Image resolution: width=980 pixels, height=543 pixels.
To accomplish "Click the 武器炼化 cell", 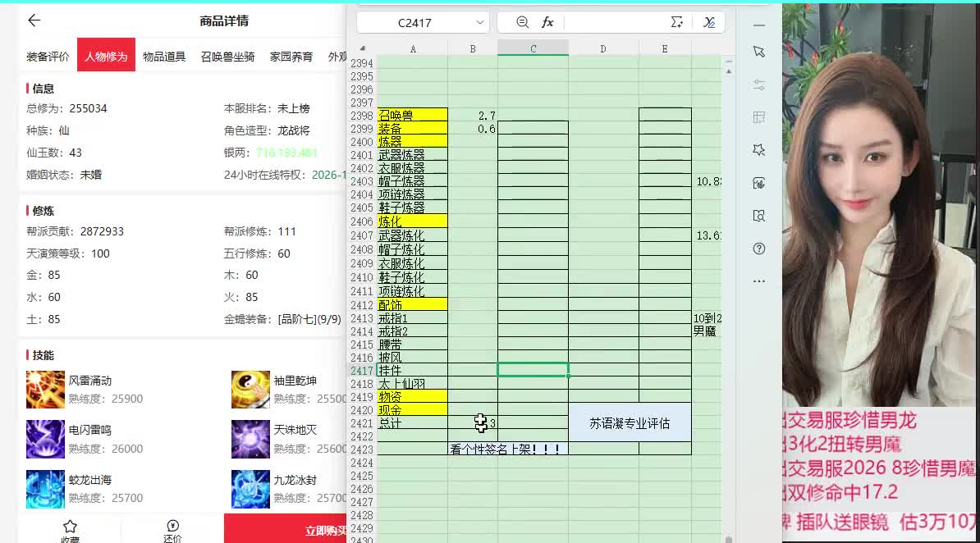I will [413, 235].
